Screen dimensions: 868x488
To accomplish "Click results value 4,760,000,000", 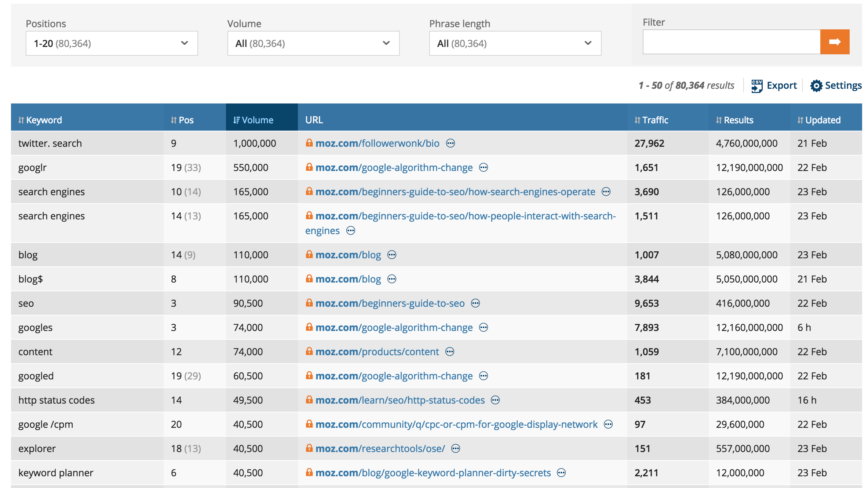I will [747, 143].
